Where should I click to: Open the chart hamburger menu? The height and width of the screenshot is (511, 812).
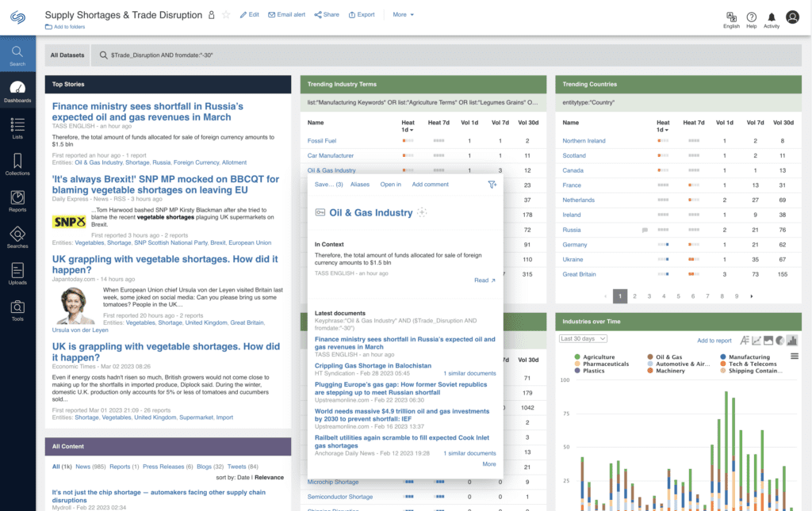point(795,357)
